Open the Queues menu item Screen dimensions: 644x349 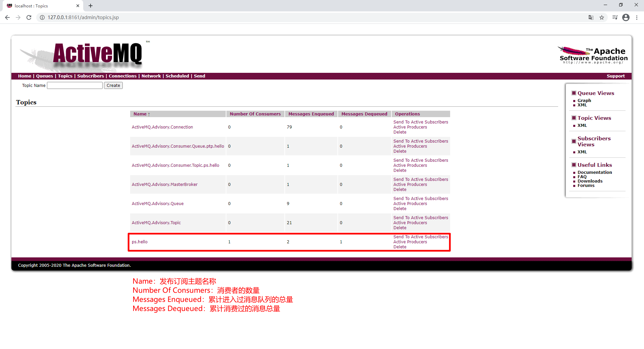tap(45, 76)
